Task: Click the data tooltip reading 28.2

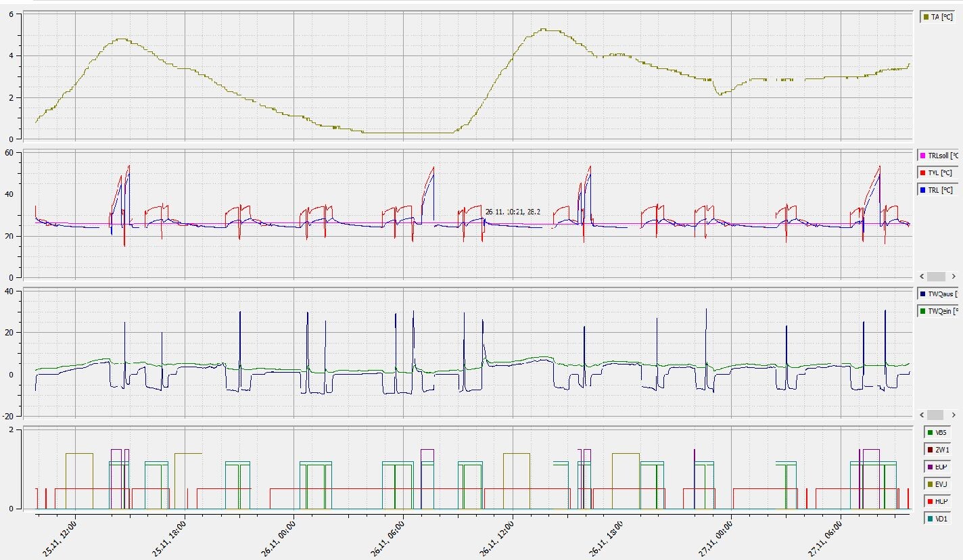Action: coord(513,212)
